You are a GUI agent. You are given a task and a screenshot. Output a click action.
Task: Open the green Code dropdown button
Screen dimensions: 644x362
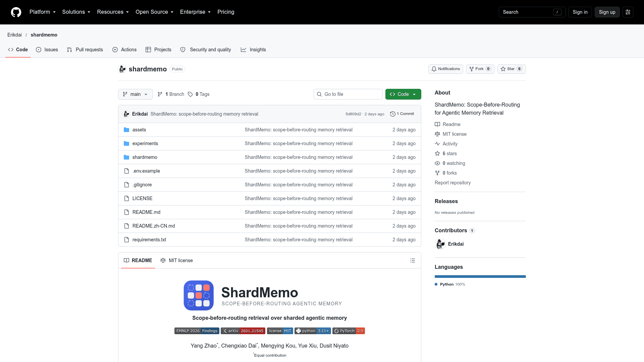coord(403,94)
